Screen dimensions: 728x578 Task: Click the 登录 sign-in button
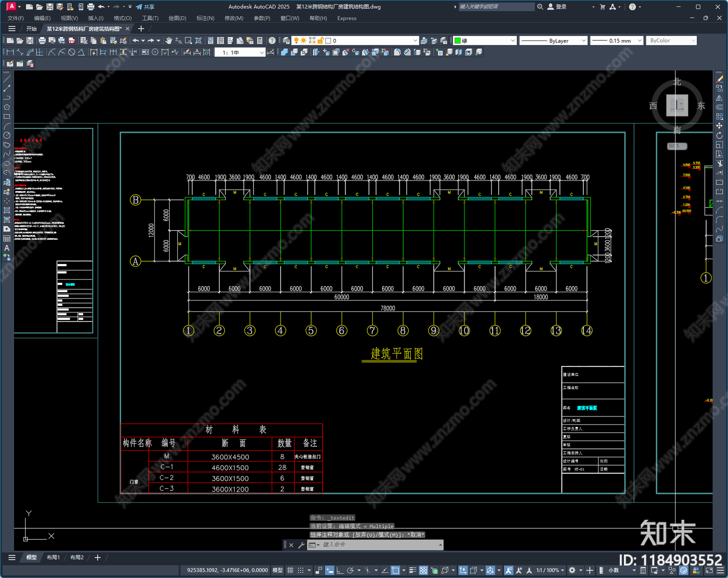(x=557, y=7)
